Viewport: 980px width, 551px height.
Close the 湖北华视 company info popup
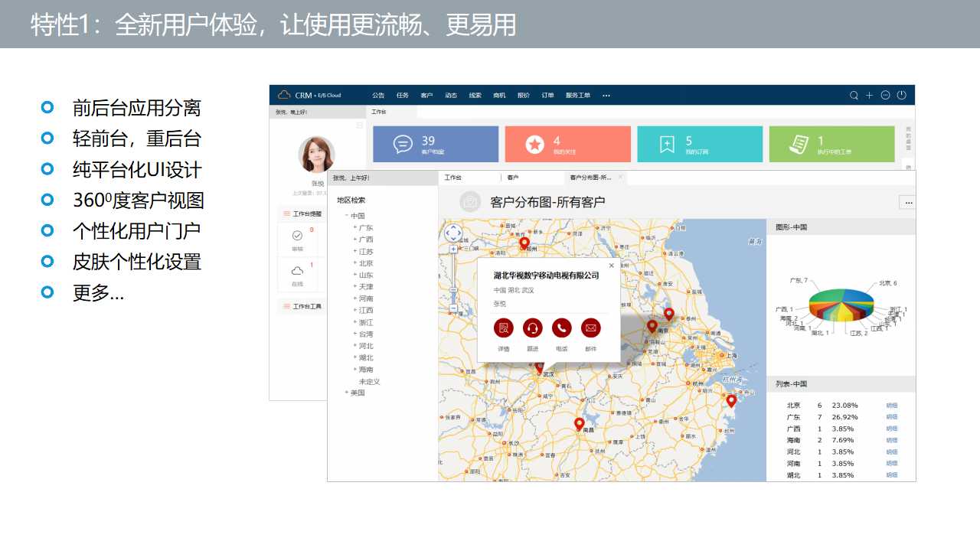pos(611,266)
